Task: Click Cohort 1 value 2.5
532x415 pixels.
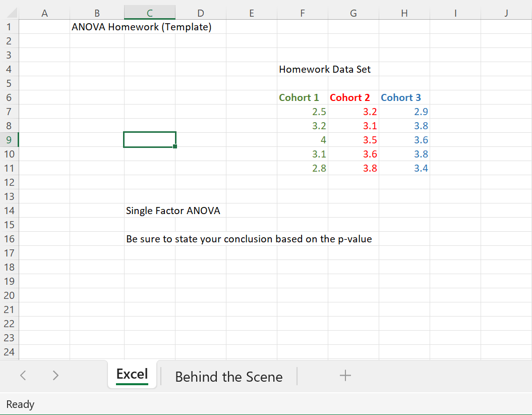Action: pyautogui.click(x=302, y=112)
